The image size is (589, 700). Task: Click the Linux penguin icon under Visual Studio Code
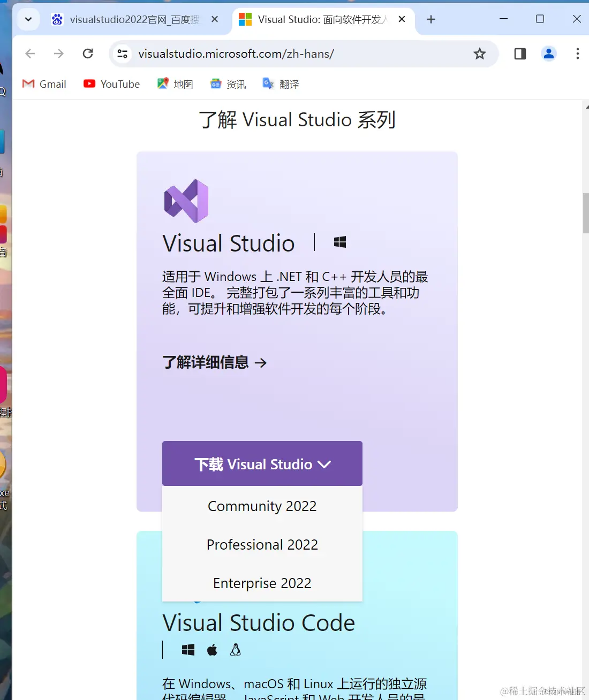236,650
